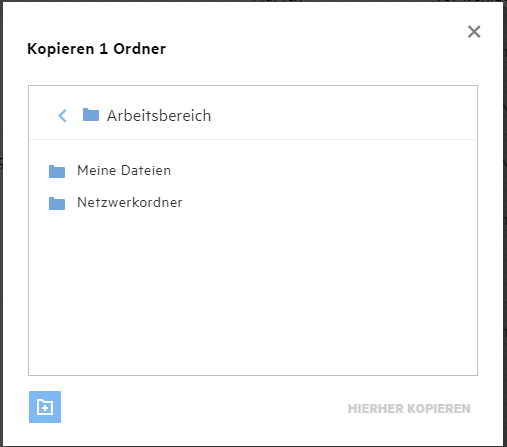Image resolution: width=507 pixels, height=447 pixels.
Task: Create a new folder with the plus-folder button
Action: (45, 407)
